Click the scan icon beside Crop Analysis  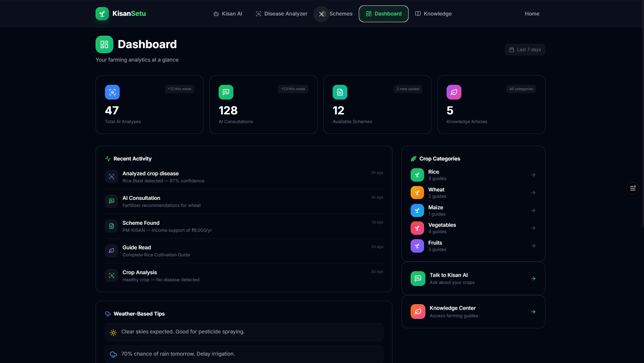click(x=112, y=276)
